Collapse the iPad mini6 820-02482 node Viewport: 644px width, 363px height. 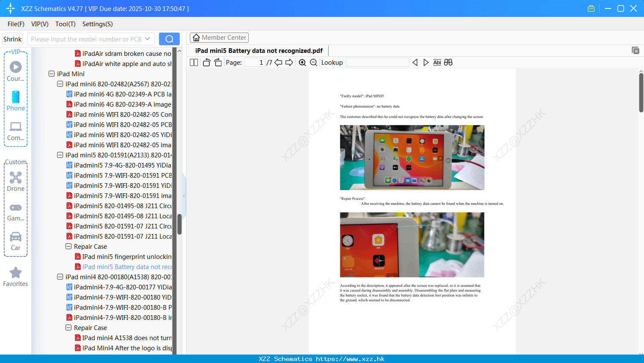(x=60, y=84)
